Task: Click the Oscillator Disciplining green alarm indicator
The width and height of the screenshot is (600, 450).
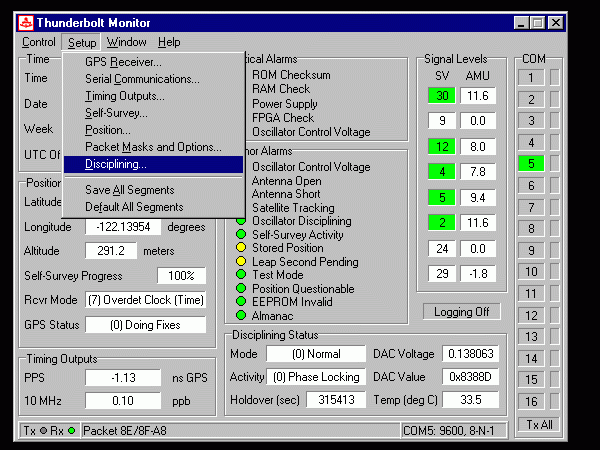Action: (x=241, y=222)
